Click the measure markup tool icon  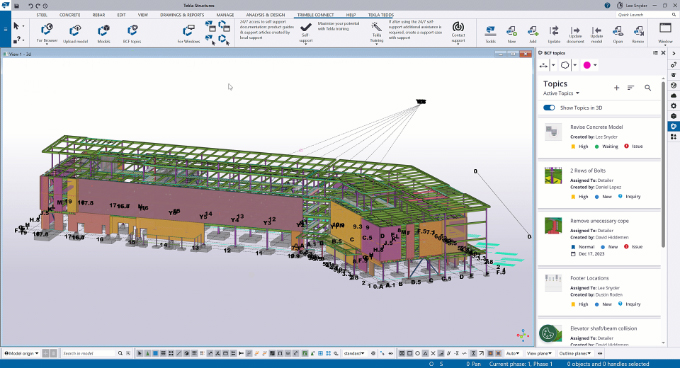pyautogui.click(x=543, y=65)
